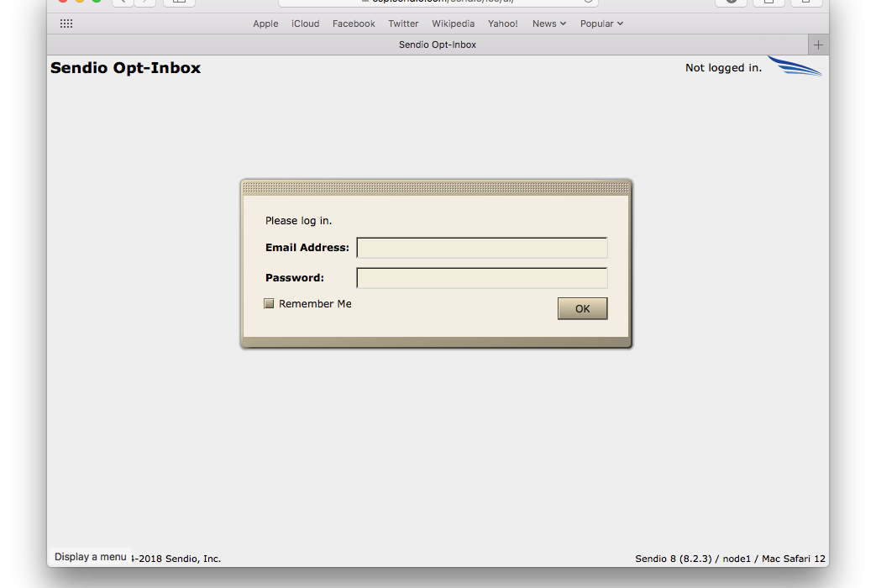This screenshot has height=588, width=876.
Task: Select the Sendio Opt-Inbox tab
Action: point(438,45)
